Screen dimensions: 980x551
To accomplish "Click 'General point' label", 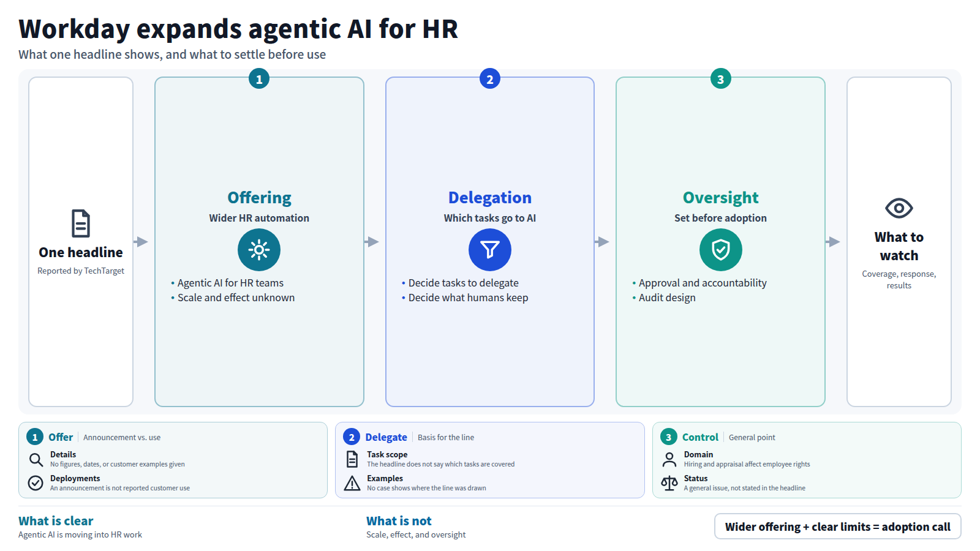I will [x=752, y=438].
